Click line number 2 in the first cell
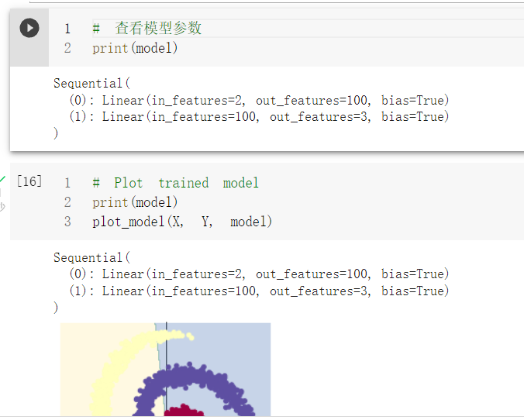The width and height of the screenshot is (524, 420). [x=67, y=48]
